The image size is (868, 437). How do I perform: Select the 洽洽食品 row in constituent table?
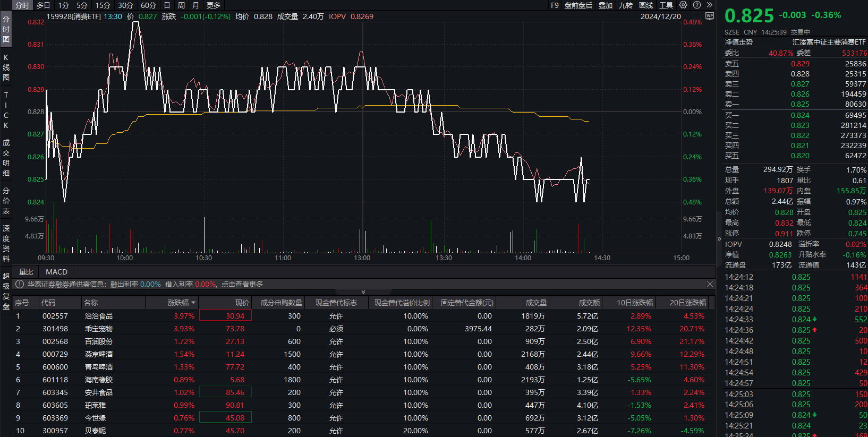99,316
